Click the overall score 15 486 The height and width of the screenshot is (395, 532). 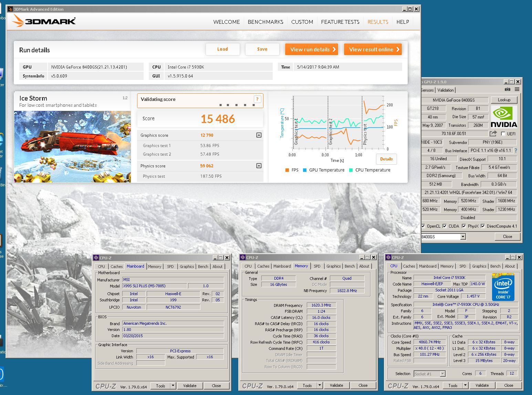(218, 119)
